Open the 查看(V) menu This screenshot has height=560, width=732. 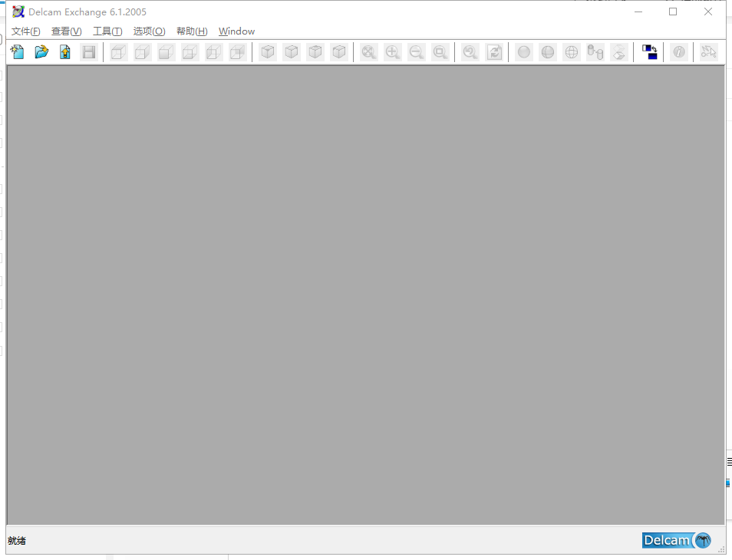click(x=66, y=31)
